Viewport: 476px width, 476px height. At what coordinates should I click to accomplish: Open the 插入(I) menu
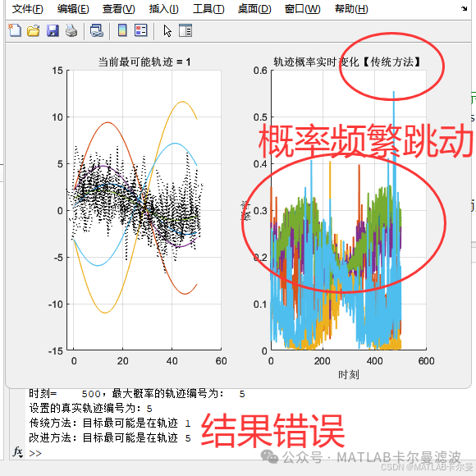(x=163, y=9)
